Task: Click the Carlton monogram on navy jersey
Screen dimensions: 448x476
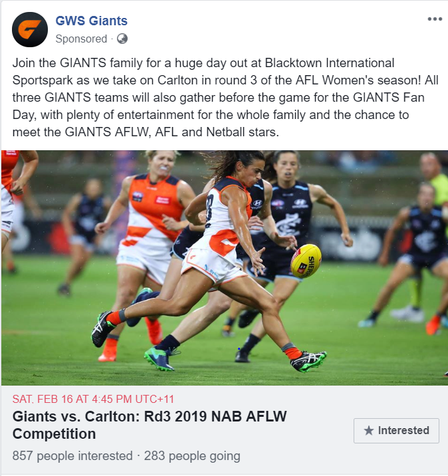Action: tap(288, 225)
